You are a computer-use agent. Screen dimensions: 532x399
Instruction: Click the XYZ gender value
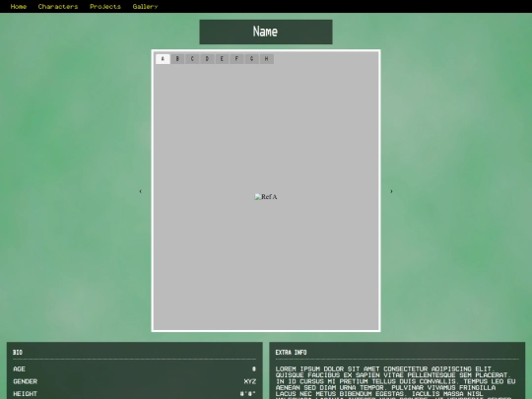249,381
